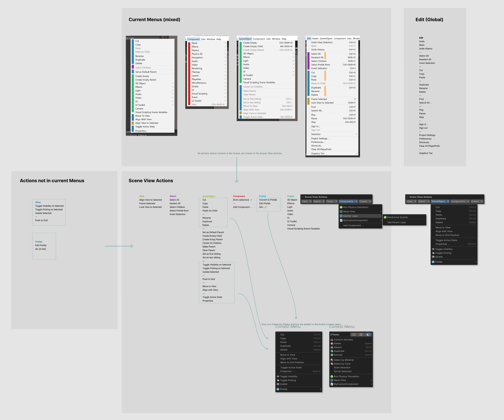Click the Prefab cube icon in bottom Context Menu
The image size is (504, 420).
278,389
